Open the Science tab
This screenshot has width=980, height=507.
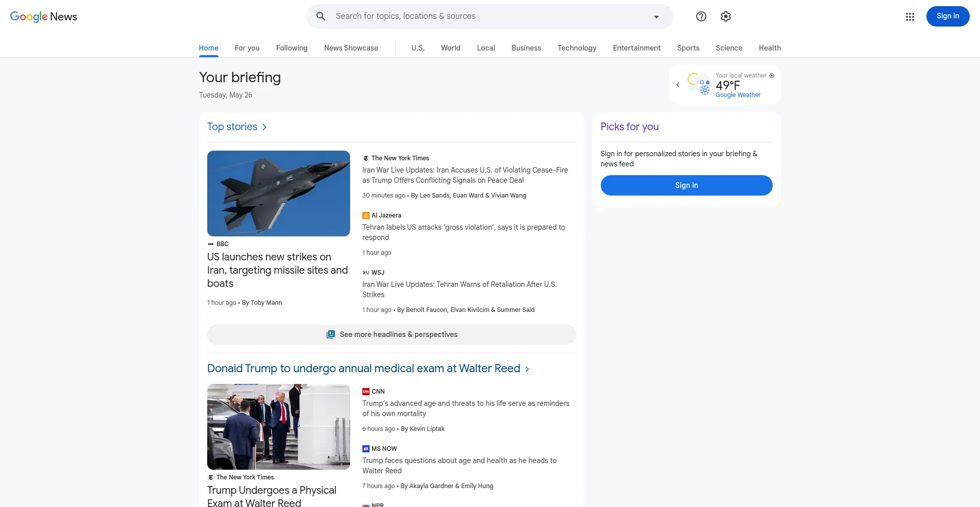[729, 48]
